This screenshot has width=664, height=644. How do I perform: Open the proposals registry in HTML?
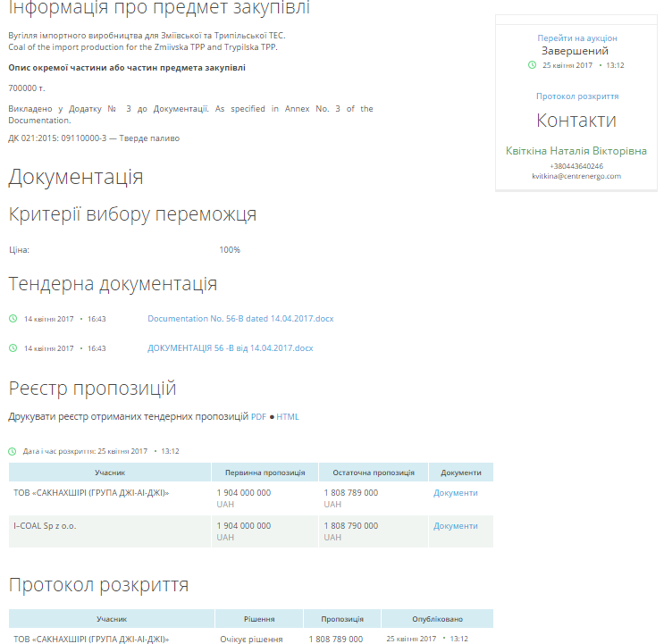288,417
